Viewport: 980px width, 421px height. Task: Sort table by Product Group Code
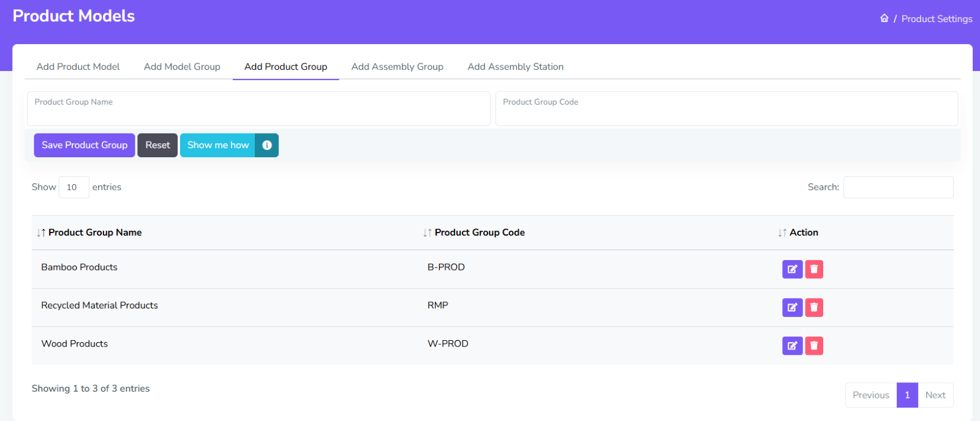pos(479,233)
